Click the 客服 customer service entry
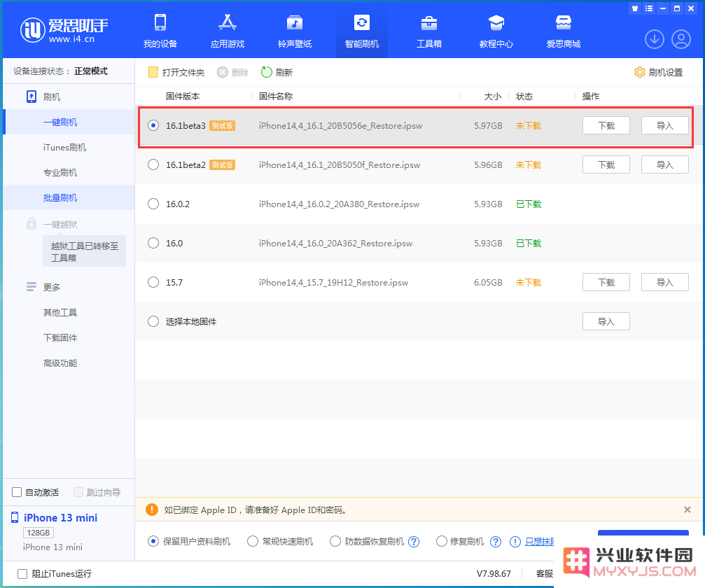This screenshot has width=705, height=588. coord(545,573)
